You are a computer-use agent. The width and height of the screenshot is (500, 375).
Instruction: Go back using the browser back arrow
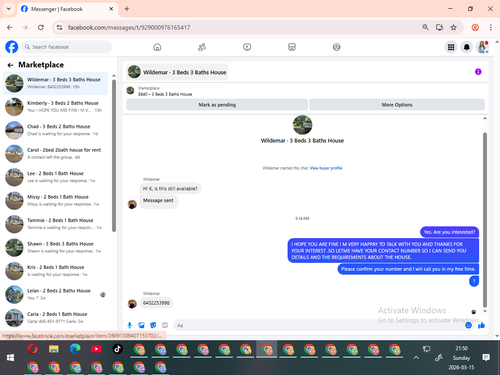(10, 27)
